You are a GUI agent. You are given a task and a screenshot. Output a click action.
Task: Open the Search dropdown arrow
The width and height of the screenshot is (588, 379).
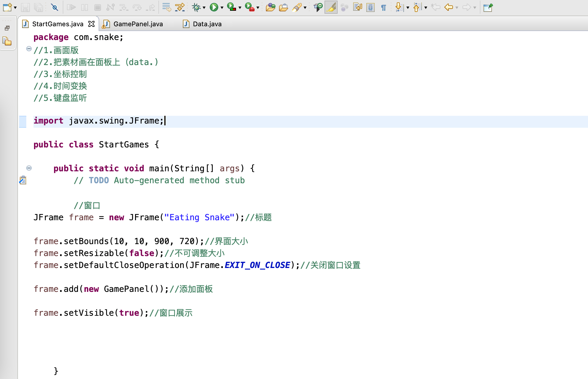pos(305,8)
